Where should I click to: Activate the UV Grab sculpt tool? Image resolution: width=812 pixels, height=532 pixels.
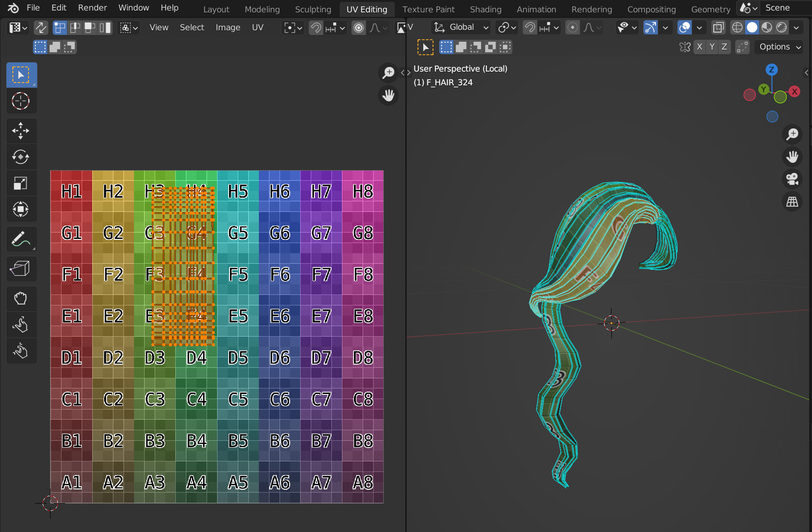21,299
